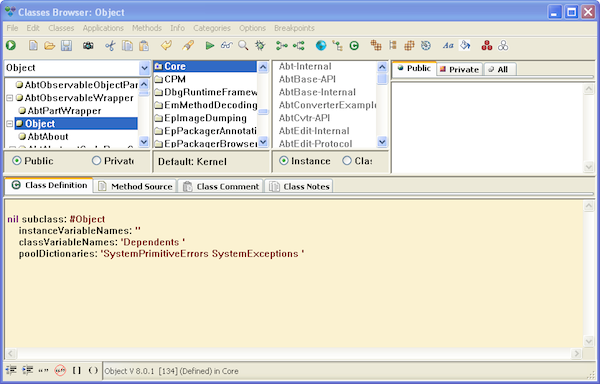The width and height of the screenshot is (600, 384).
Task: Click the green circular arrow toolbar icon
Action: tap(11, 46)
